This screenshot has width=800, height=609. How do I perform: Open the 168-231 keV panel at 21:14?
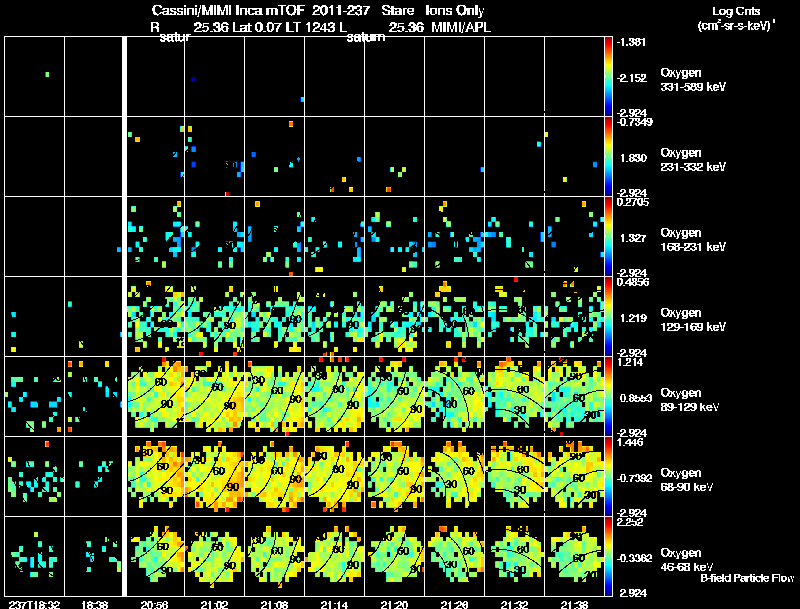pyautogui.click(x=335, y=237)
